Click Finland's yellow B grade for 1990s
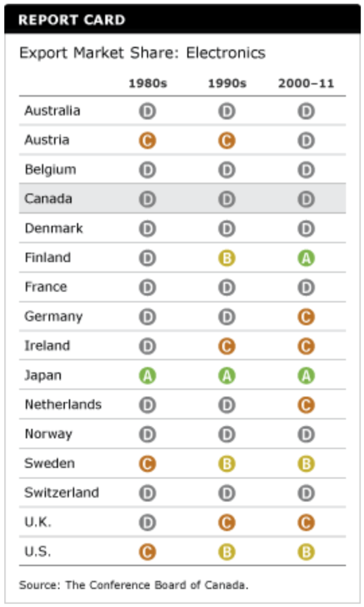Image resolution: width=364 pixels, height=607 pixels. pyautogui.click(x=226, y=258)
